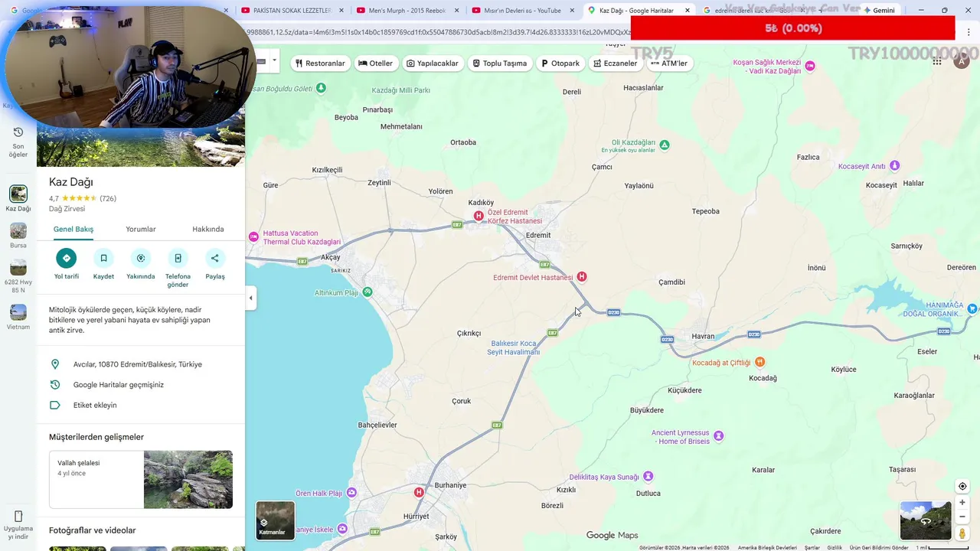Open the Katmanlar layers switcher
Image resolution: width=980 pixels, height=551 pixels.
pyautogui.click(x=275, y=520)
